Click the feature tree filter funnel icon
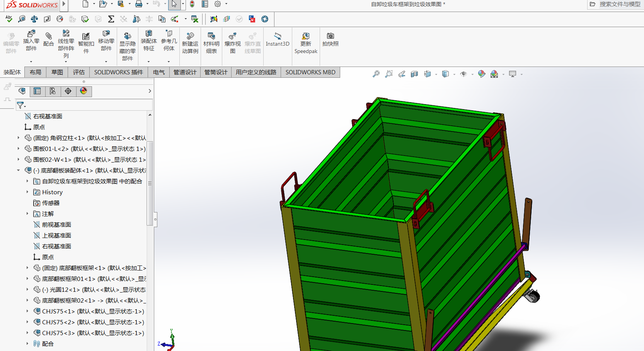 (x=20, y=105)
